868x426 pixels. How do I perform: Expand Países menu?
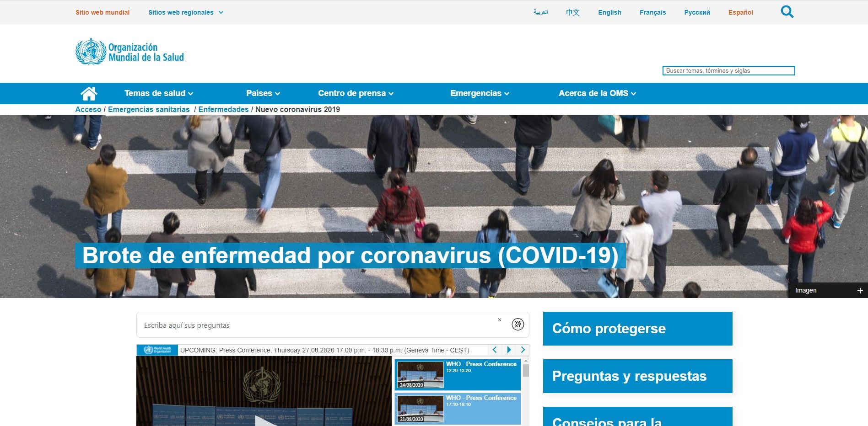point(263,93)
